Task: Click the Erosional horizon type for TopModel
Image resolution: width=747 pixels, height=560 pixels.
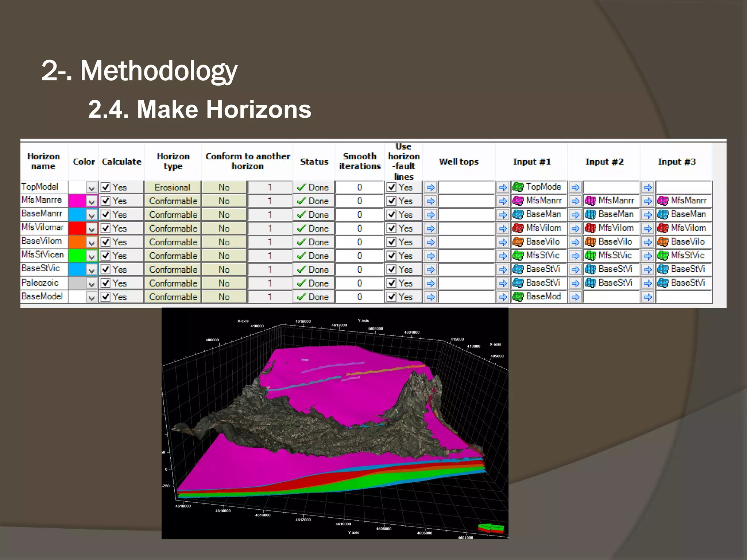Action: (x=173, y=187)
